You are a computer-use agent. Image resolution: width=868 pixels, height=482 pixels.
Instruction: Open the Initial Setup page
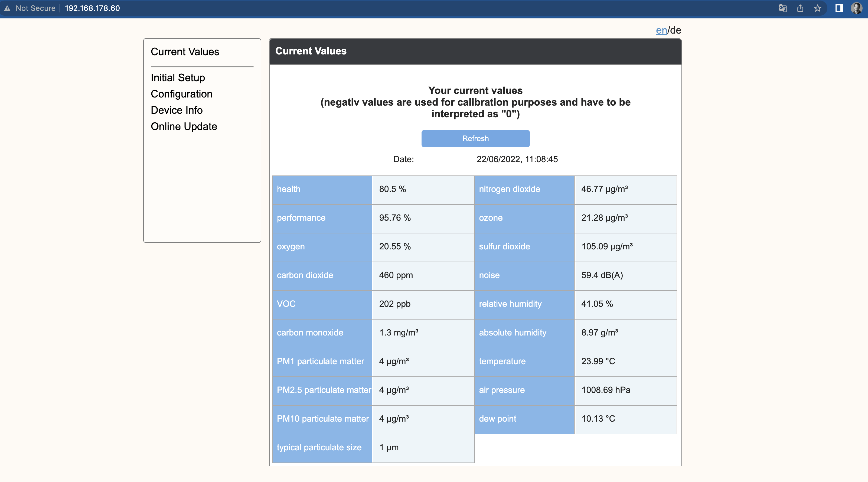pyautogui.click(x=178, y=78)
